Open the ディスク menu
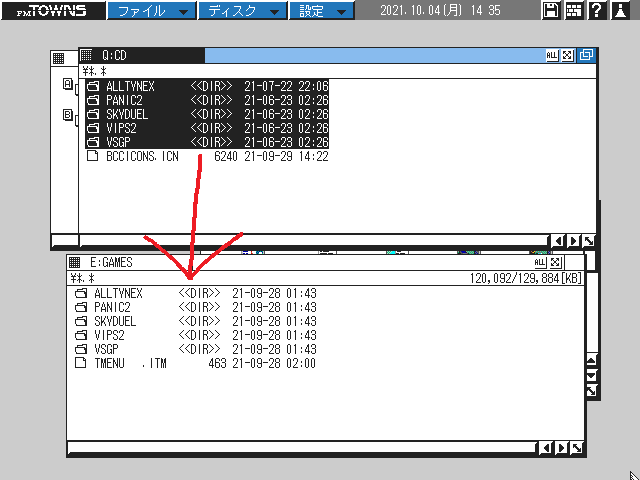Screen dimensions: 640x480 243,10
